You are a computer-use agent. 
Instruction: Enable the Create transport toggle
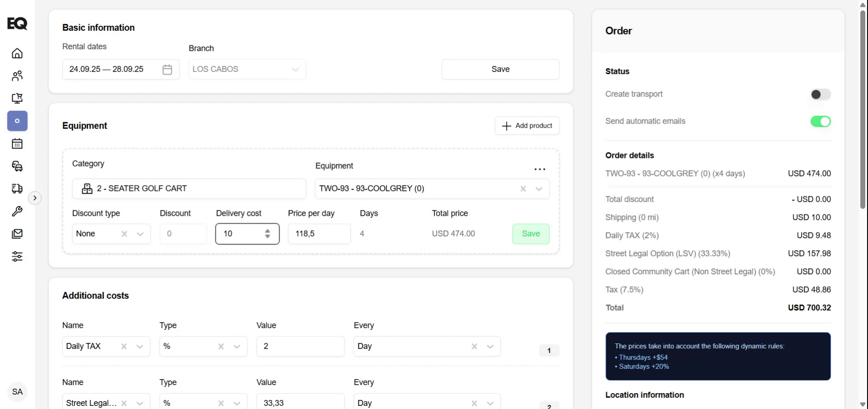click(x=820, y=95)
